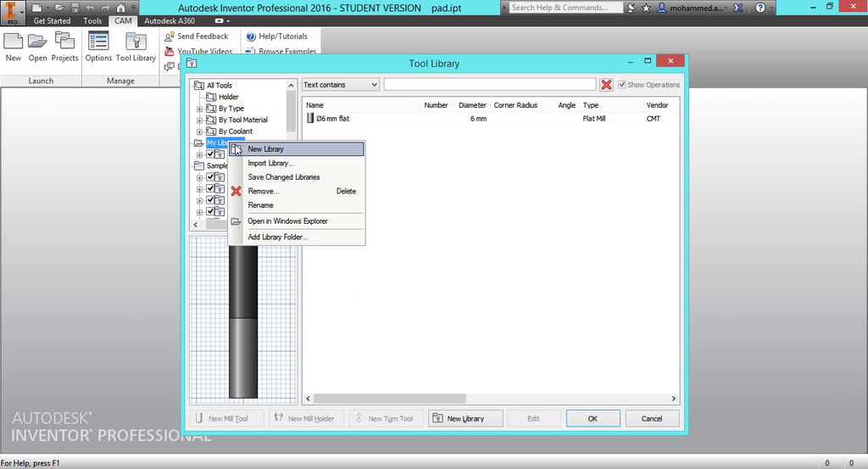Click the New Mill Holder button
Screen dimensions: 868x469
click(x=306, y=419)
